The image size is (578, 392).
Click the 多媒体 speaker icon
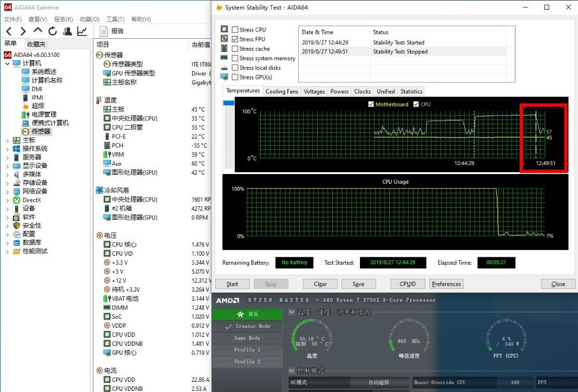pyautogui.click(x=16, y=174)
